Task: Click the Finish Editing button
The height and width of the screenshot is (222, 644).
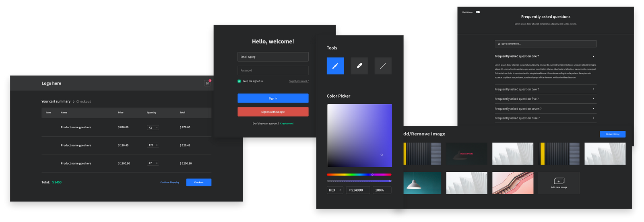Action: coord(612,134)
